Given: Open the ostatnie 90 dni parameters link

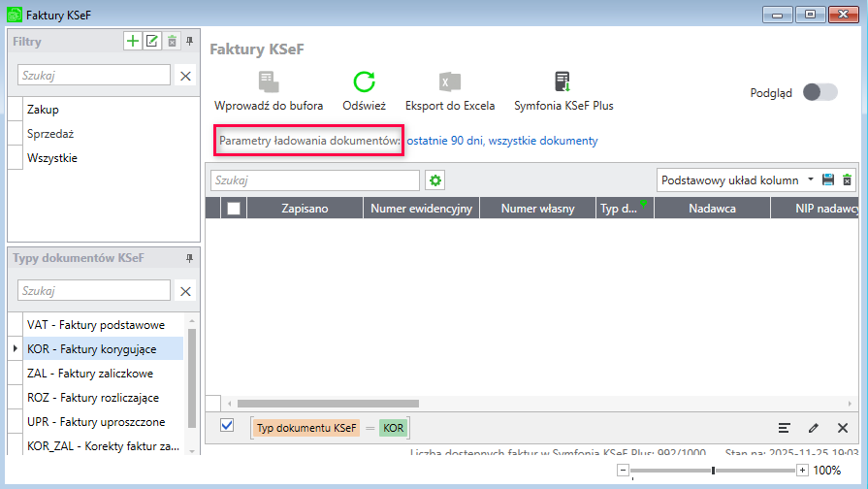Looking at the screenshot, I should pyautogui.click(x=501, y=141).
